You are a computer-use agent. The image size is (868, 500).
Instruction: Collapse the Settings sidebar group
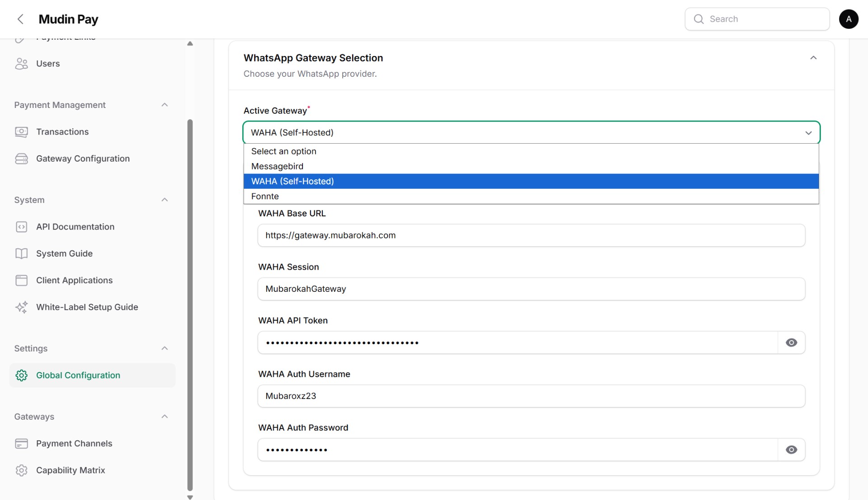click(x=165, y=348)
